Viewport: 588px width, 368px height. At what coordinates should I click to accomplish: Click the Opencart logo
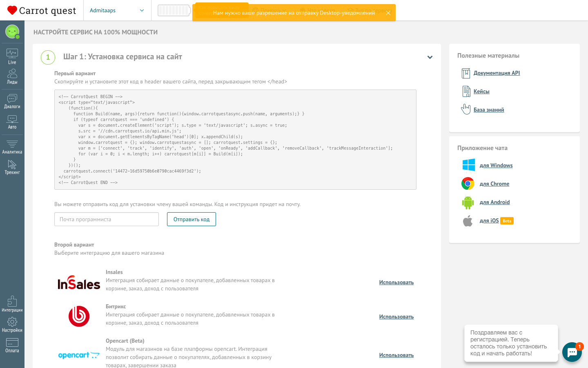pyautogui.click(x=79, y=355)
